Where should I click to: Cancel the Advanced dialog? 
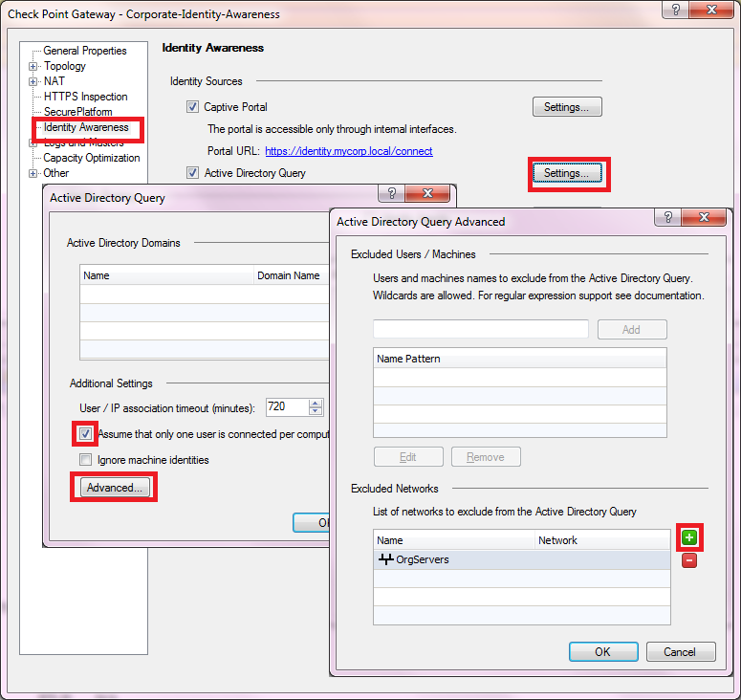[x=681, y=652]
